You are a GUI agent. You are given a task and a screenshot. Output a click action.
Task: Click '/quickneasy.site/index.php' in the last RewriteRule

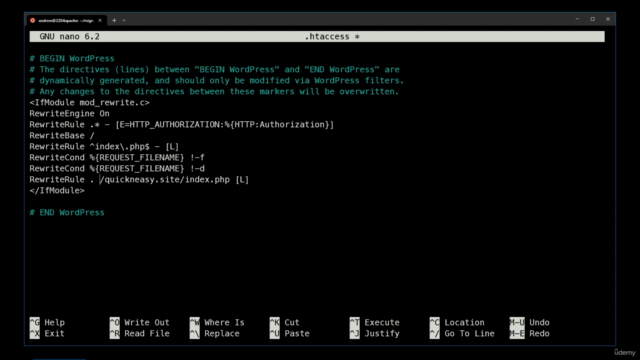pyautogui.click(x=165, y=180)
